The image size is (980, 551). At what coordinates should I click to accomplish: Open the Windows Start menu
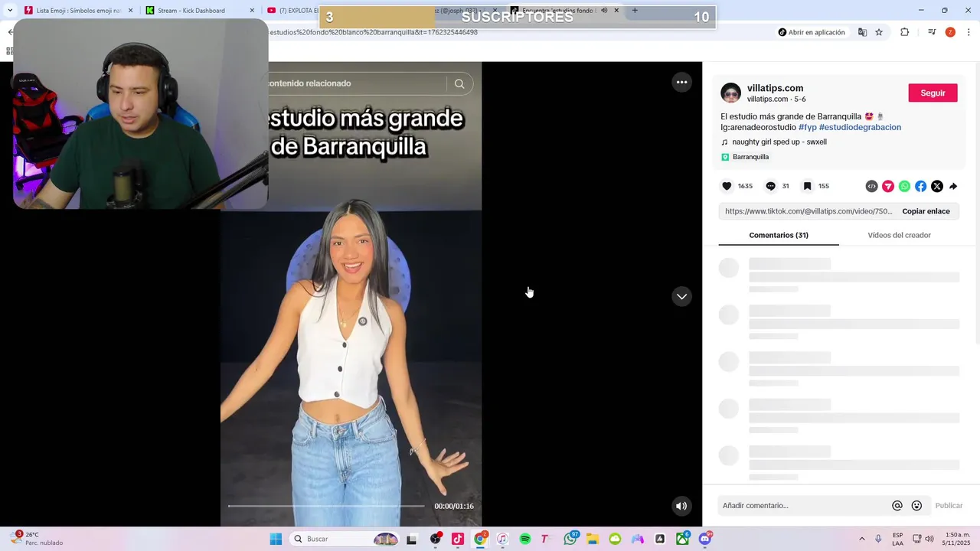[x=276, y=539]
